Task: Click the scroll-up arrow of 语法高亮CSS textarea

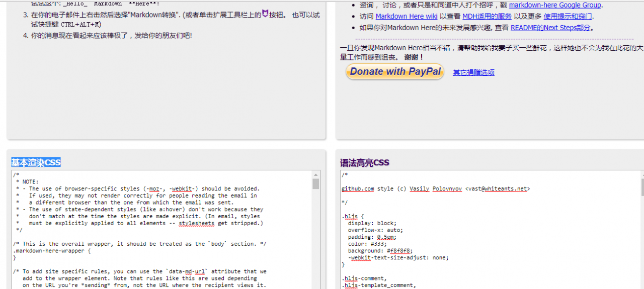Action: [x=642, y=174]
